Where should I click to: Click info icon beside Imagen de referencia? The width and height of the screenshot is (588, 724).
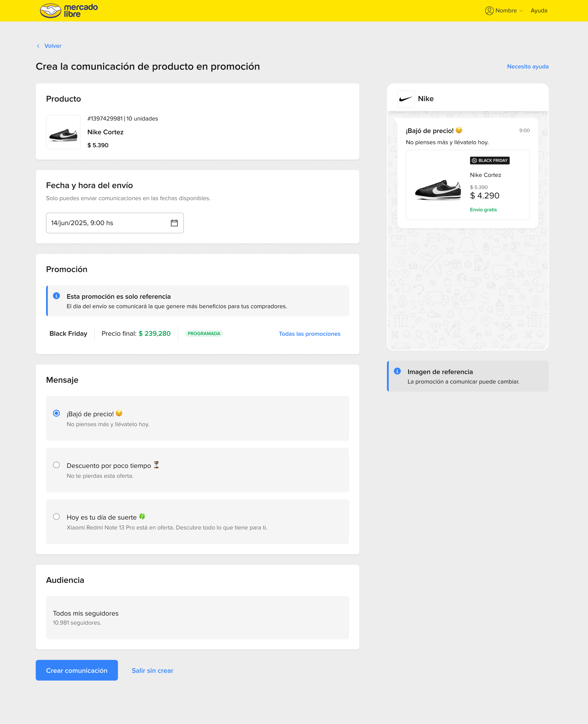coord(397,371)
